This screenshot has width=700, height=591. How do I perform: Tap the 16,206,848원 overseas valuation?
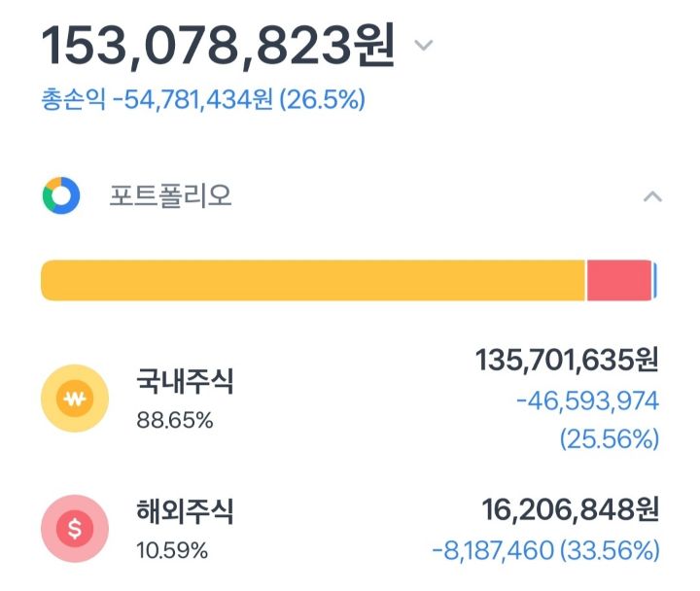[570, 509]
